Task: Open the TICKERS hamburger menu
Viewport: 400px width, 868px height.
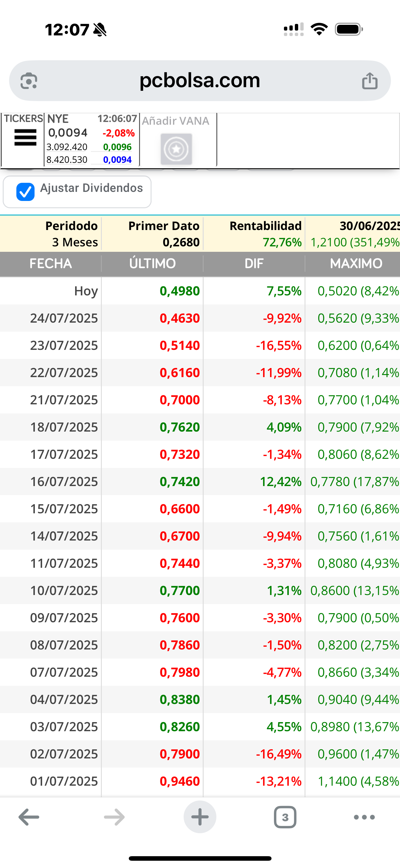Action: [x=25, y=137]
